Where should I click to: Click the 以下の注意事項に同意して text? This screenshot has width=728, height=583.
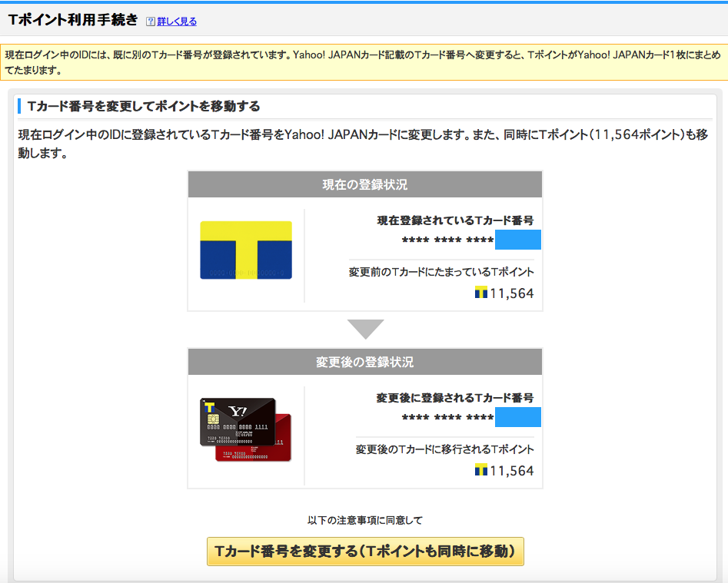(x=365, y=521)
